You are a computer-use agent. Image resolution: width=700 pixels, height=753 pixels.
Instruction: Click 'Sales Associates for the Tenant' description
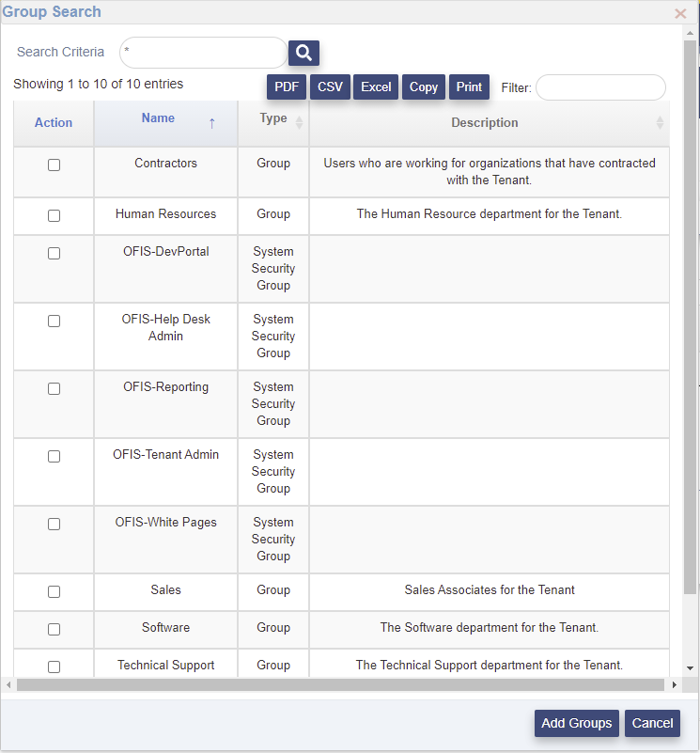pos(490,590)
